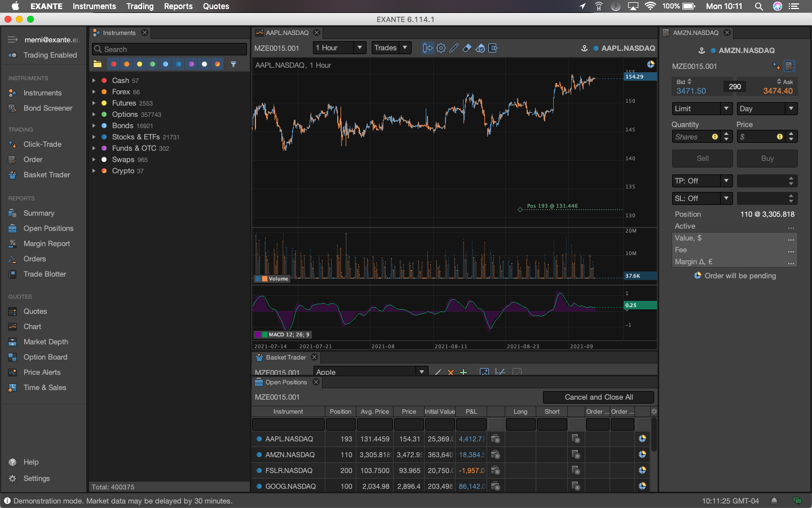Open the Apple basket dropdown
812x508 pixels.
[370, 371]
